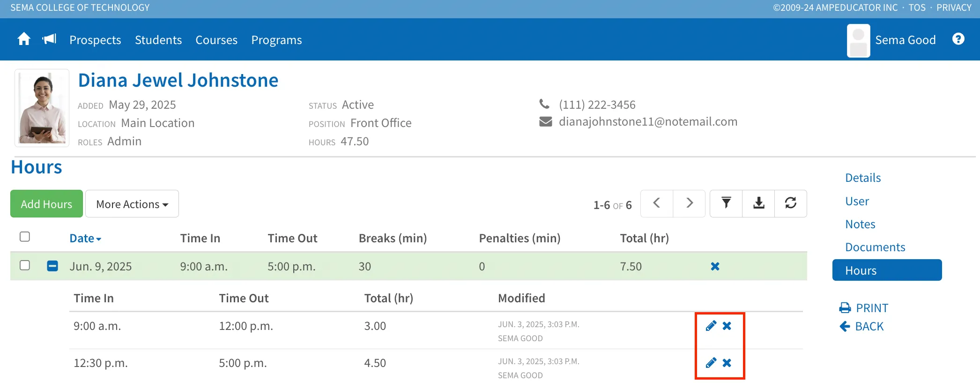
Task: Edit the 9:00 a.m. to 12:00 p.m. segment
Action: click(x=711, y=326)
